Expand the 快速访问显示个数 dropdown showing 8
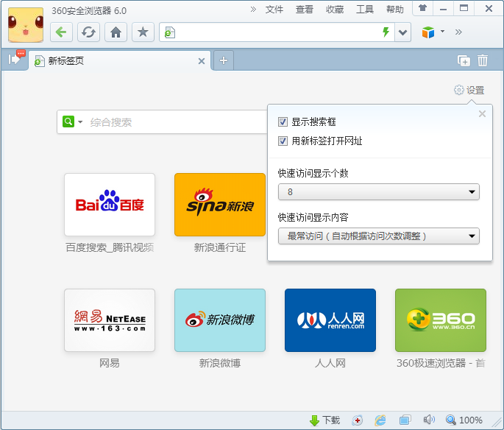The width and height of the screenshot is (504, 430). pos(379,192)
